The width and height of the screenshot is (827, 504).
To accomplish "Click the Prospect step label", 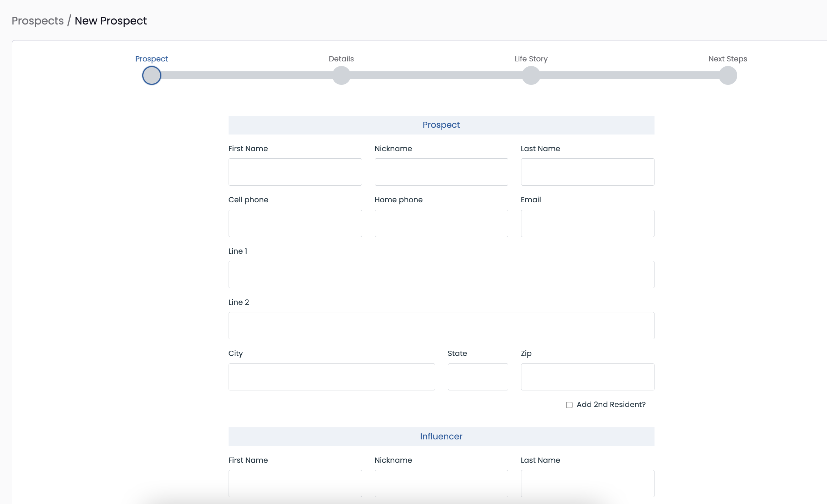I will click(x=152, y=59).
